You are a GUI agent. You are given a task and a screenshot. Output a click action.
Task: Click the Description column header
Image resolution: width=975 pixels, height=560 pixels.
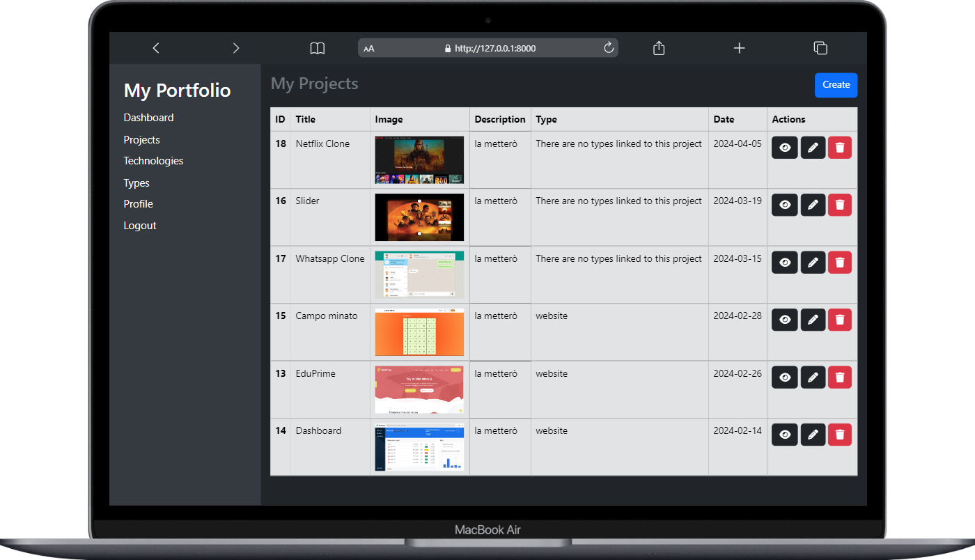(x=500, y=119)
